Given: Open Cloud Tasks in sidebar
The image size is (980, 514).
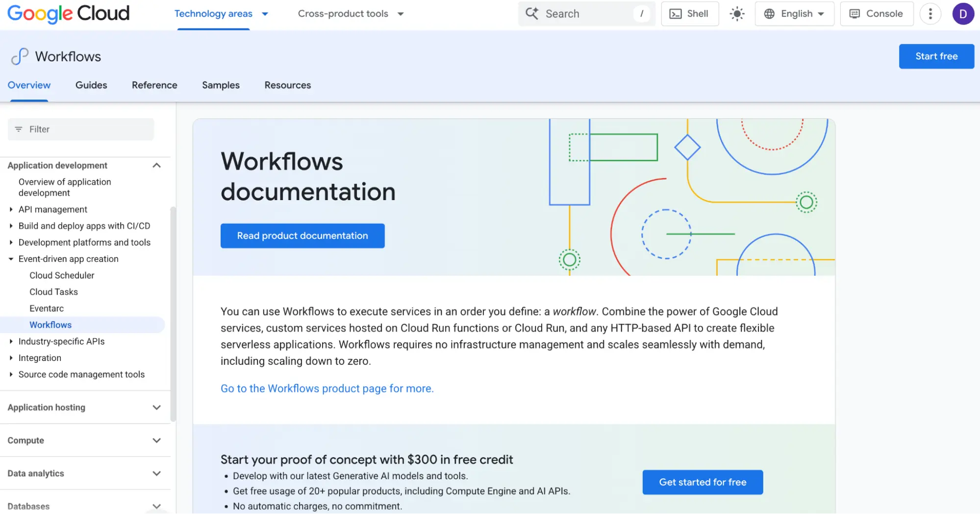Looking at the screenshot, I should pyautogui.click(x=53, y=292).
